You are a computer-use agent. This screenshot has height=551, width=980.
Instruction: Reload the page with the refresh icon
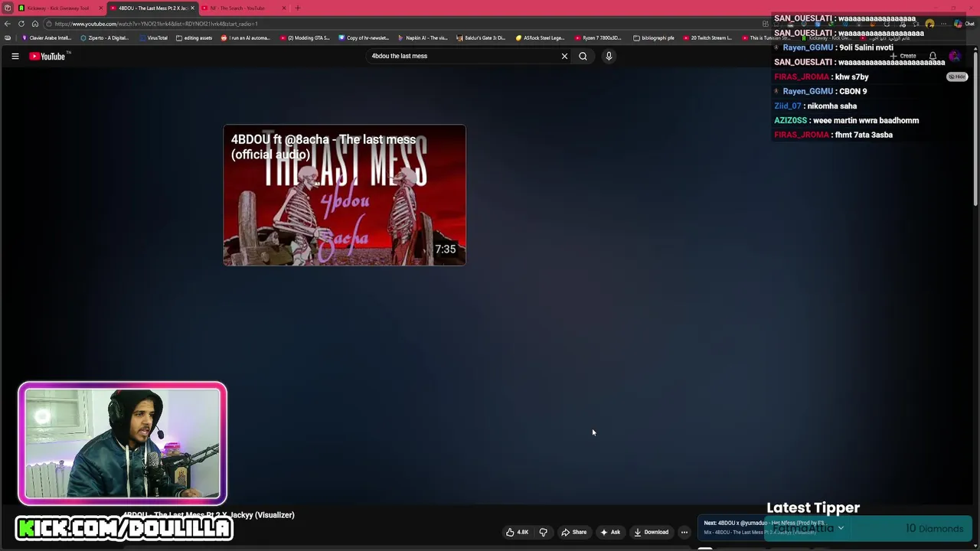pos(21,24)
